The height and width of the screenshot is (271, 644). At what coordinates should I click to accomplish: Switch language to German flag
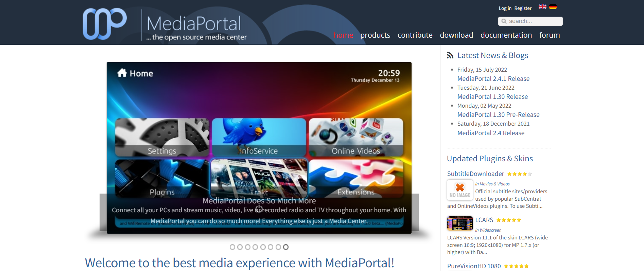point(553,7)
